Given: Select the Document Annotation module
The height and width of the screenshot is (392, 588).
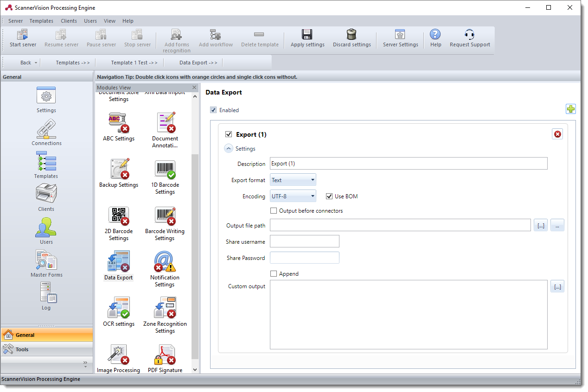Looking at the screenshot, I should point(165,130).
